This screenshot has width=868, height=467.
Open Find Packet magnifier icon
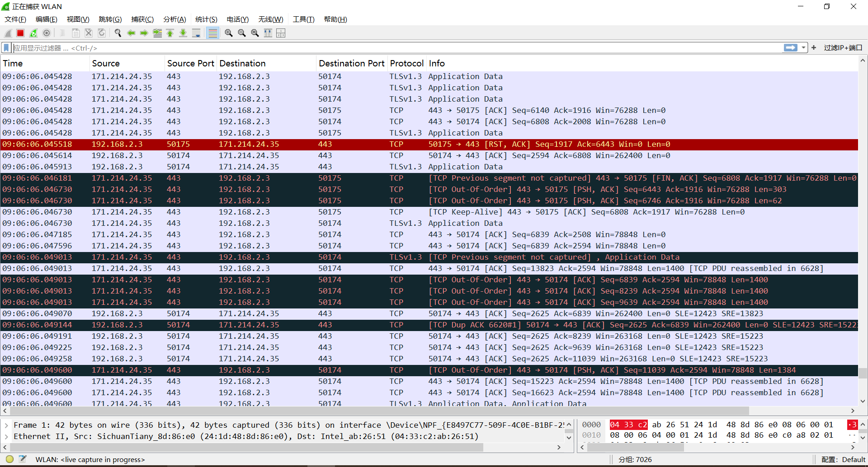[118, 33]
